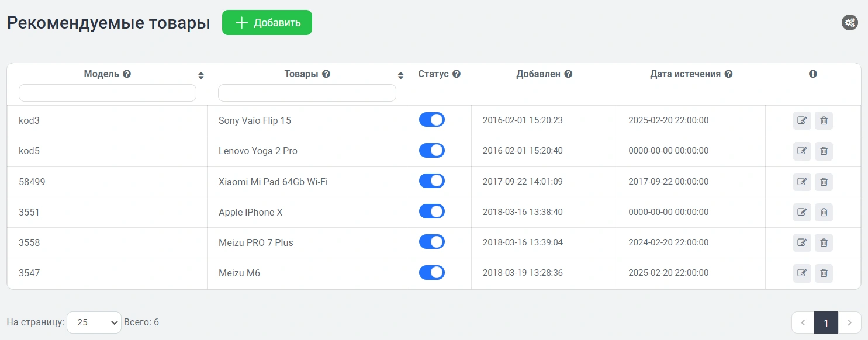Viewport: 868px width, 340px height.
Task: Delete the Meizu M6 entry
Action: click(x=824, y=273)
